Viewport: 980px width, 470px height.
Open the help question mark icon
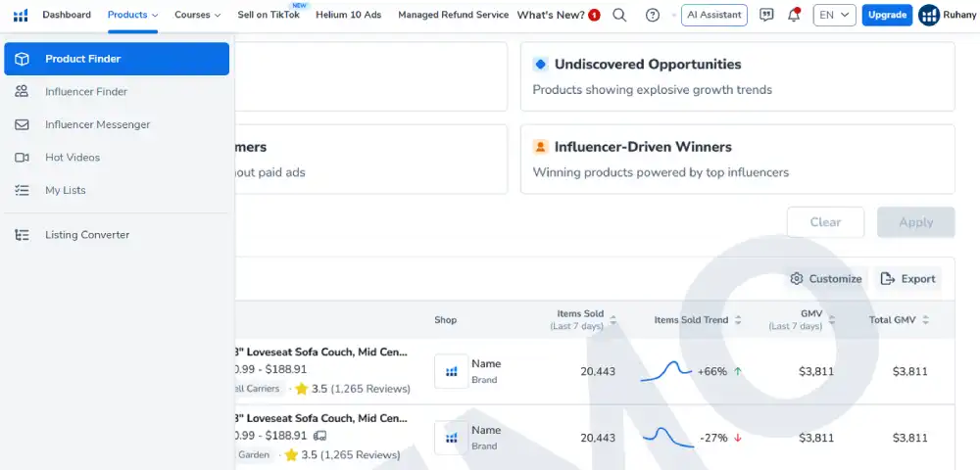click(x=653, y=15)
